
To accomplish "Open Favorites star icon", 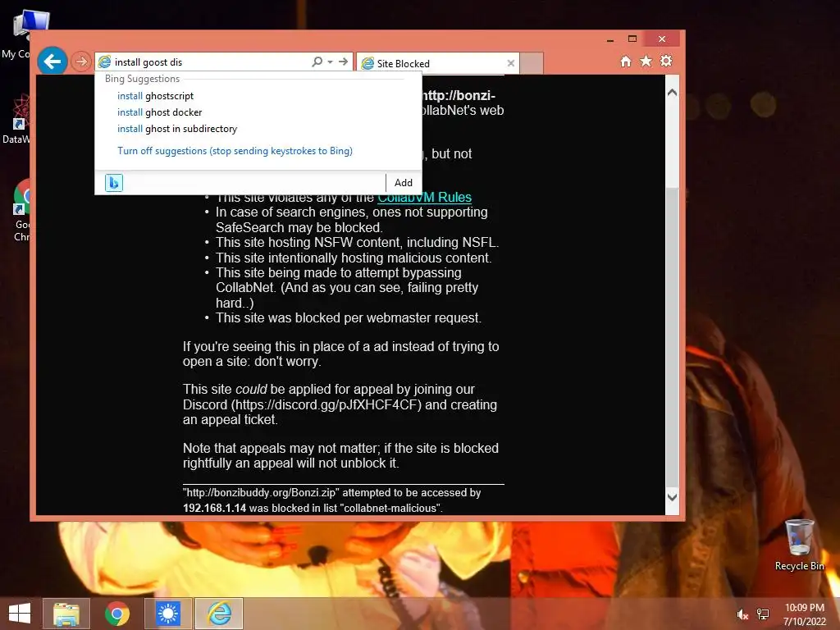I will [x=646, y=61].
